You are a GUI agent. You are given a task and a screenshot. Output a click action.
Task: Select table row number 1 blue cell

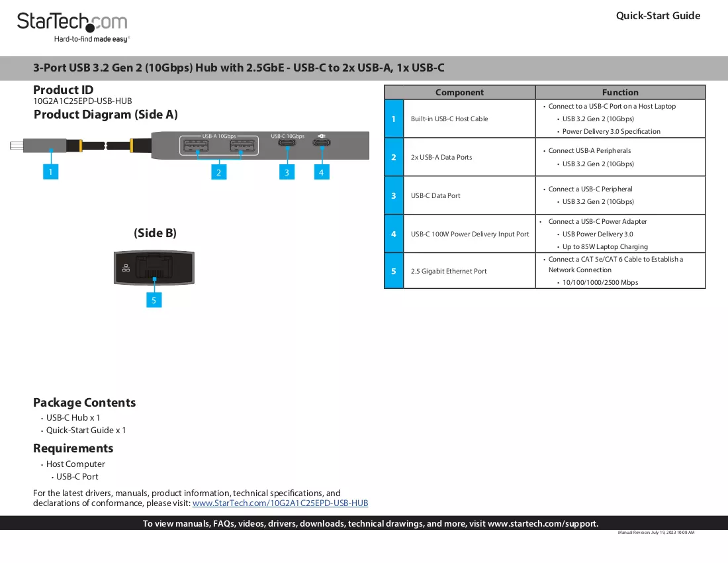pyautogui.click(x=394, y=119)
